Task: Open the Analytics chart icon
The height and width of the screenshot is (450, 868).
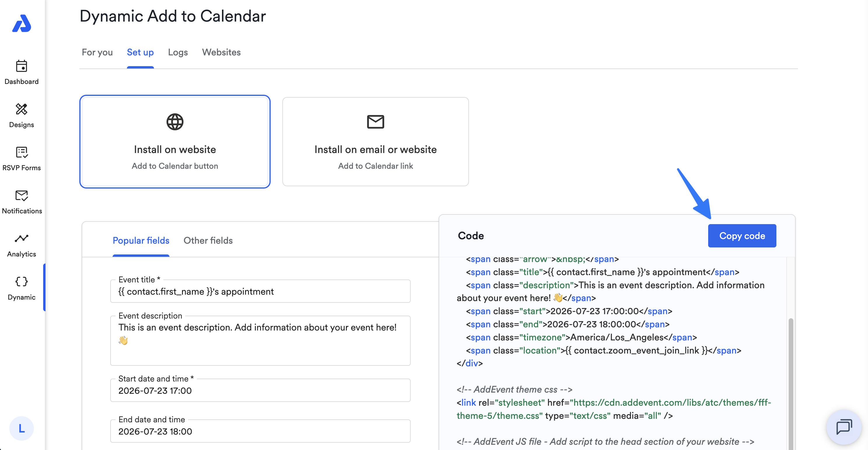Action: point(22,238)
